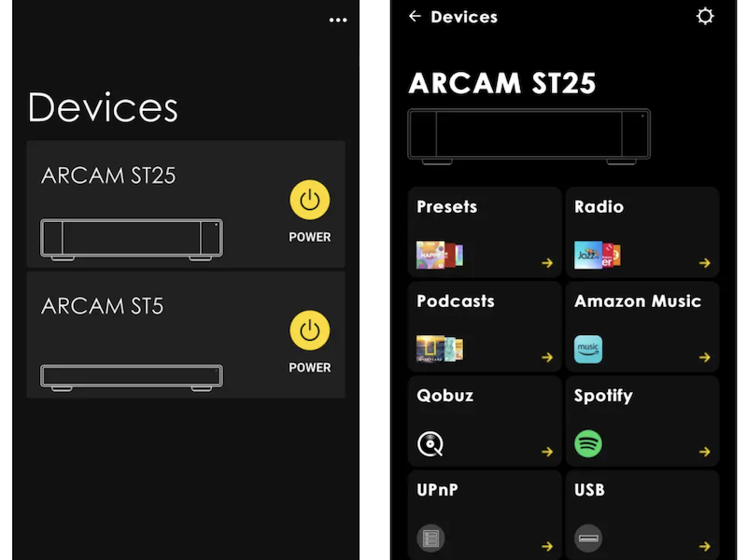747x560 pixels.
Task: Open the Amazon Music tile
Action: 642,326
